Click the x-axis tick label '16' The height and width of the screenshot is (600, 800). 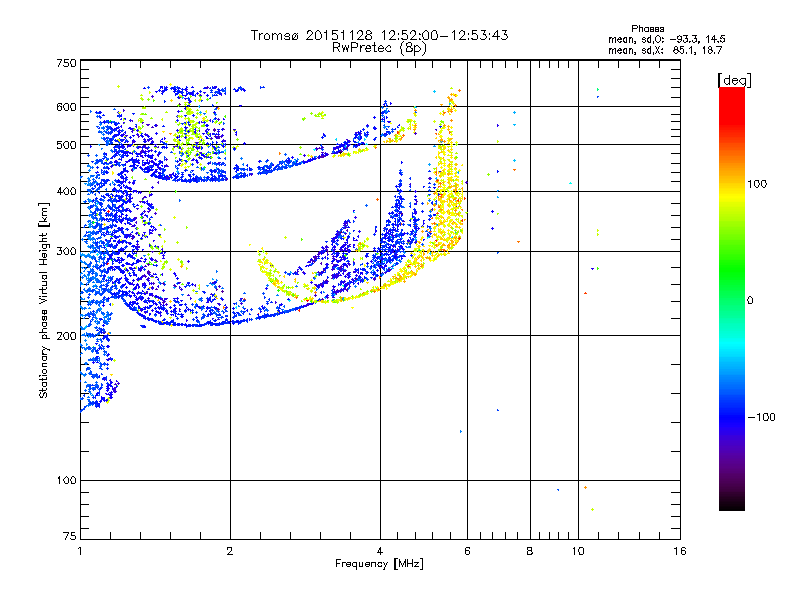pyautogui.click(x=680, y=551)
